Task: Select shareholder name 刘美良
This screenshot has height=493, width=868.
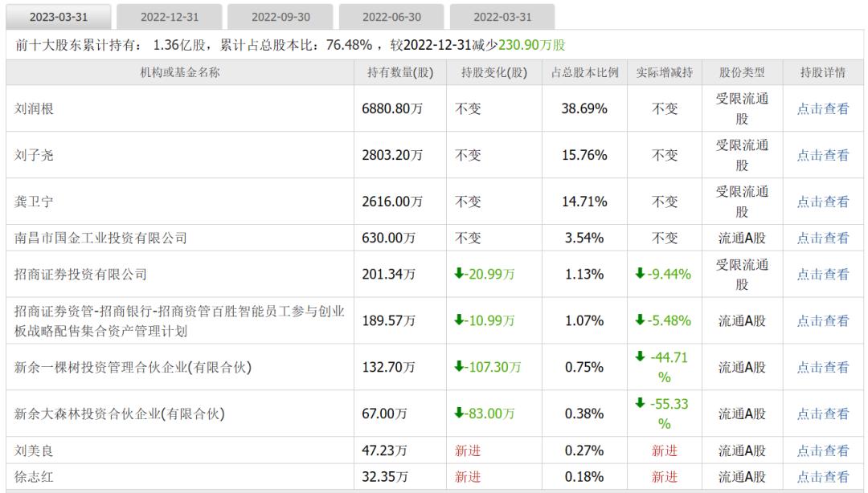Action: pos(34,451)
